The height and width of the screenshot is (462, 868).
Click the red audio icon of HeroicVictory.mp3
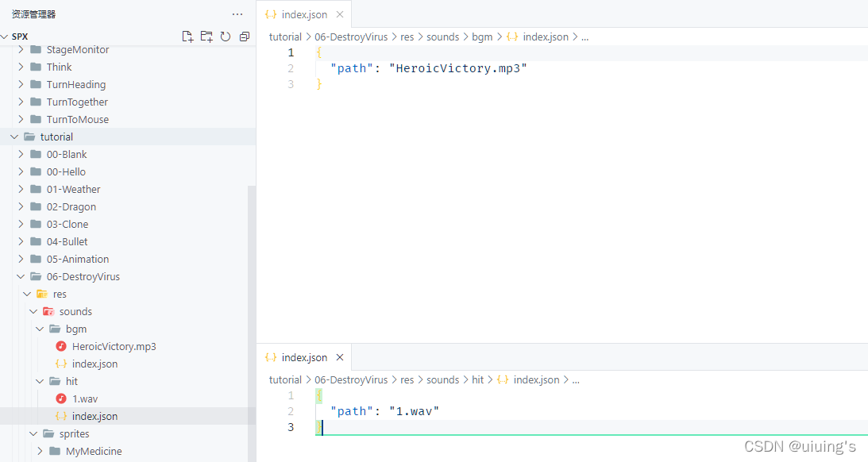61,346
